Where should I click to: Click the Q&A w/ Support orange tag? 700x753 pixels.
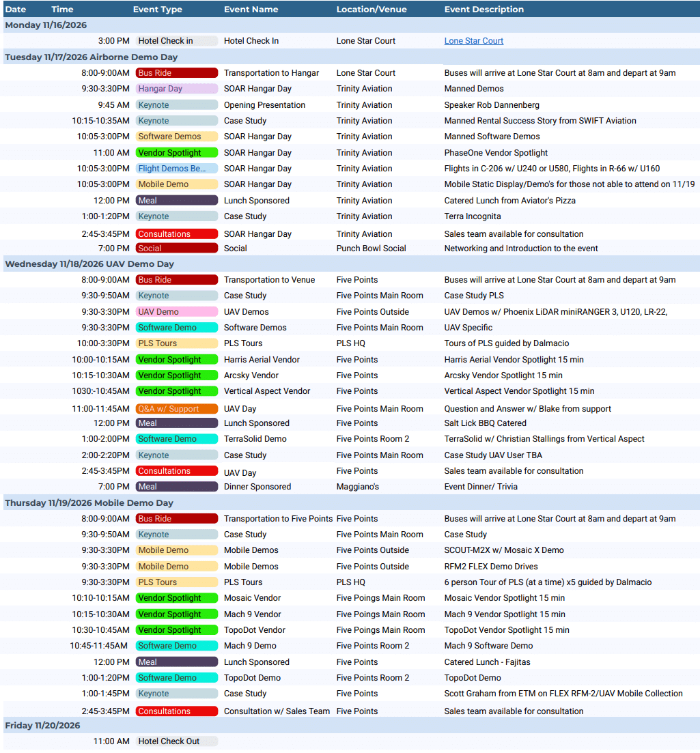pyautogui.click(x=176, y=409)
